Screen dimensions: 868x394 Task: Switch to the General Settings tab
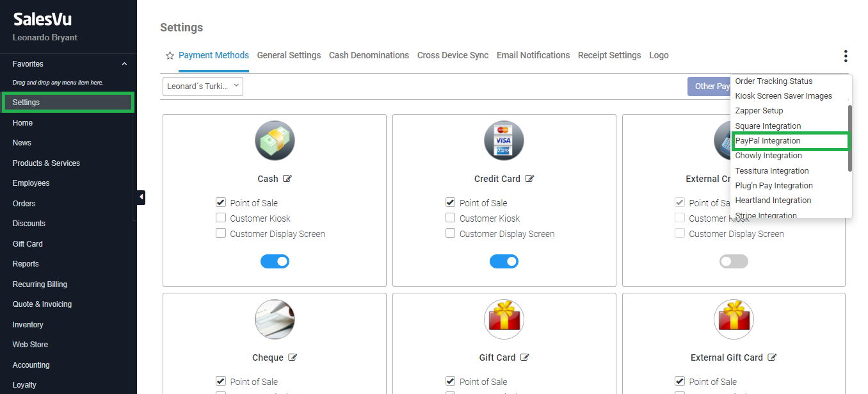[x=289, y=55]
